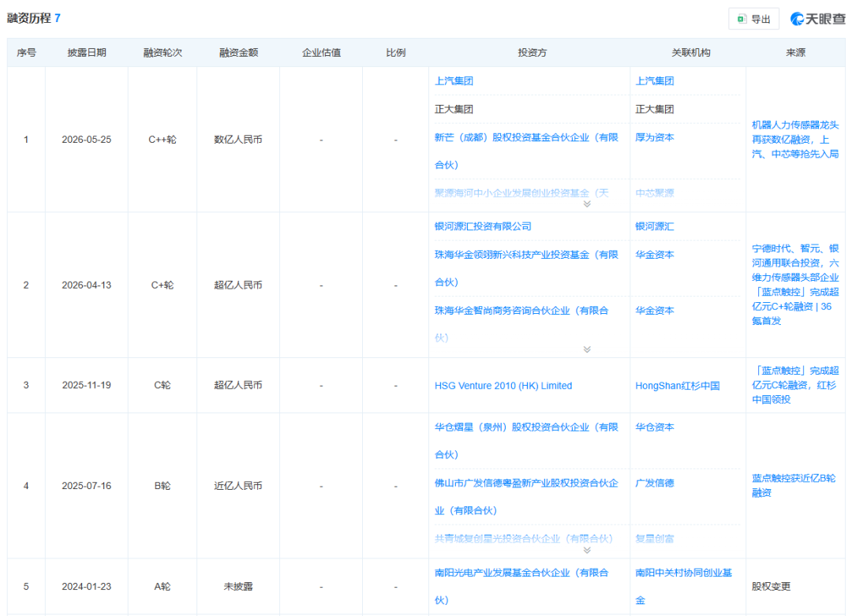Image resolution: width=852 pixels, height=616 pixels.
Task: Click the 企业估值 column header
Action: (321, 53)
